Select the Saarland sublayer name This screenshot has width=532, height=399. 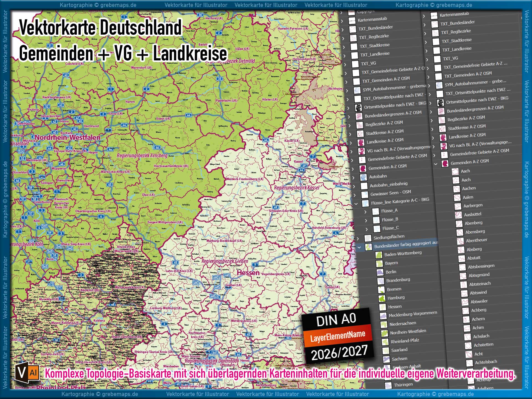click(x=399, y=350)
